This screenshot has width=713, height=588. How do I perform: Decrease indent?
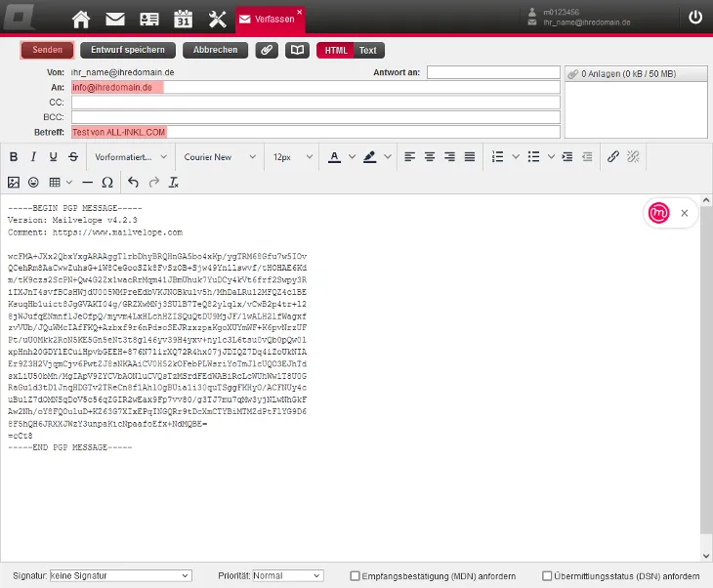(x=588, y=157)
